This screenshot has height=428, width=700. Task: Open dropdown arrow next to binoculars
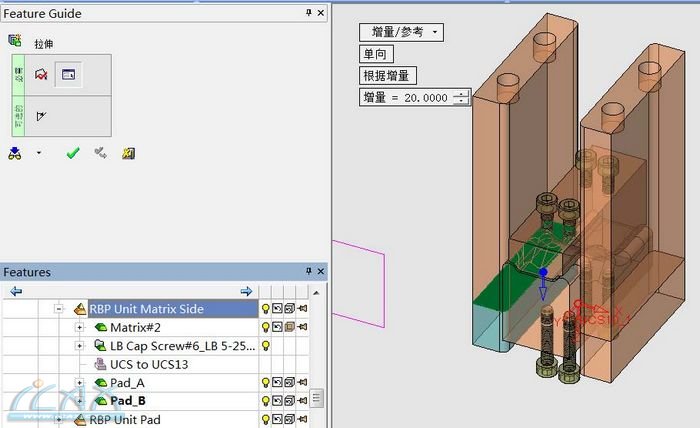click(39, 153)
